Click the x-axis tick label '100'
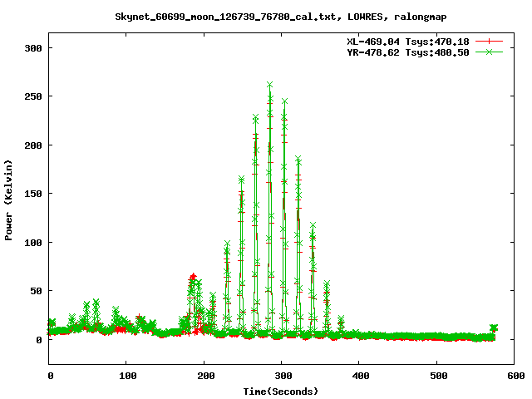The image size is (532, 399). pyautogui.click(x=128, y=376)
